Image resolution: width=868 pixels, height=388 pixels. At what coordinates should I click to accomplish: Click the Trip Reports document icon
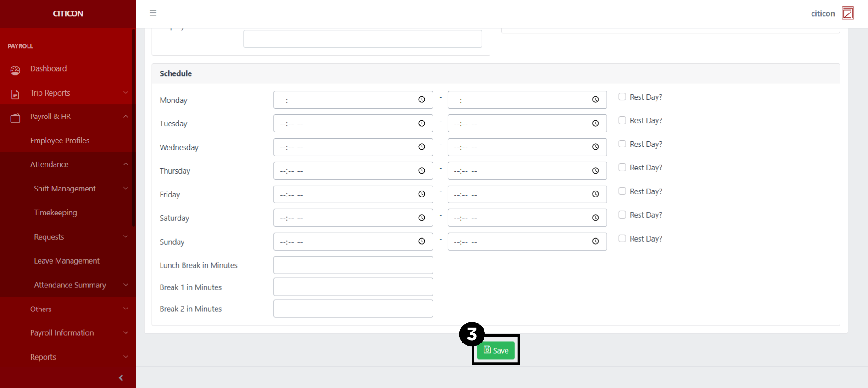[15, 94]
